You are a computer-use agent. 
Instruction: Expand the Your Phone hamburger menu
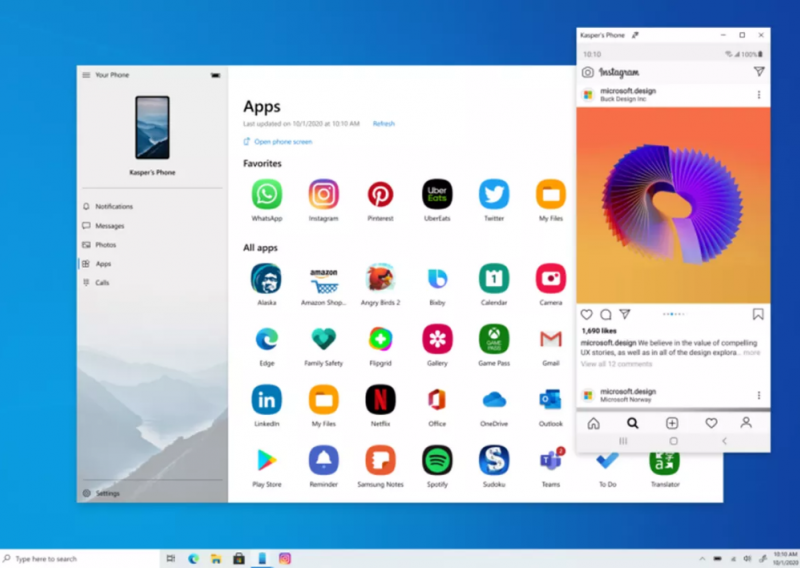(87, 75)
